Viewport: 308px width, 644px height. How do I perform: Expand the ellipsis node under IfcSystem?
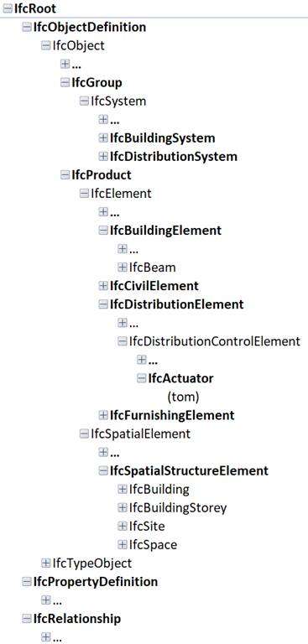[x=102, y=120]
